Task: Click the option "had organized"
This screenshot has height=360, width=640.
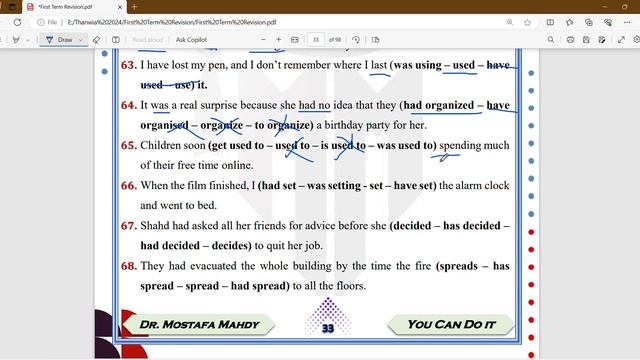Action: (439, 105)
